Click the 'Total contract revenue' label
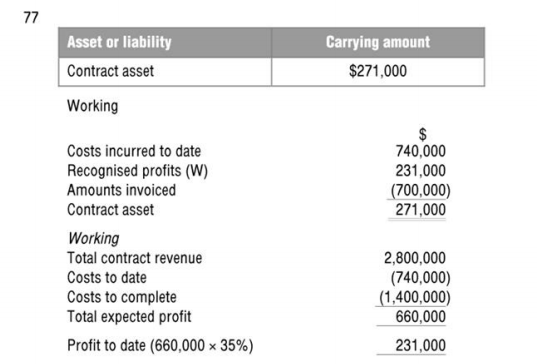The width and height of the screenshot is (537, 364). point(135,258)
